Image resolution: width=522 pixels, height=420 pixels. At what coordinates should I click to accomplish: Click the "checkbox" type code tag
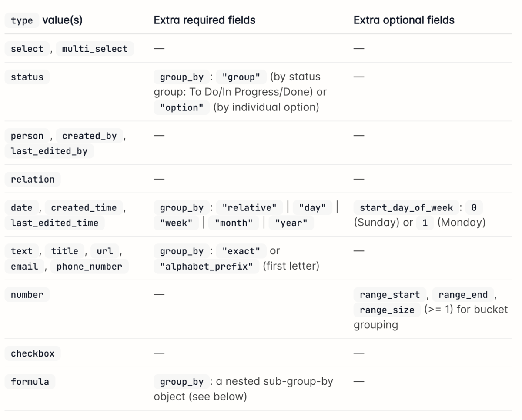[33, 353]
